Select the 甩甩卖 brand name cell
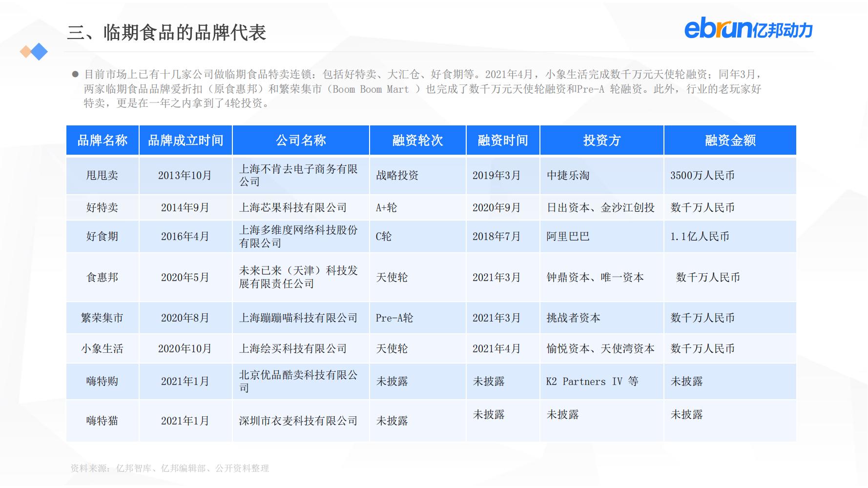This screenshot has height=488, width=868. [x=102, y=176]
